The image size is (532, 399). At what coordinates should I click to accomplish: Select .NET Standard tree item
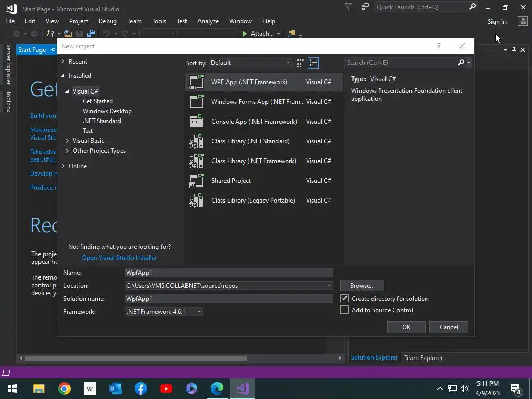(102, 121)
